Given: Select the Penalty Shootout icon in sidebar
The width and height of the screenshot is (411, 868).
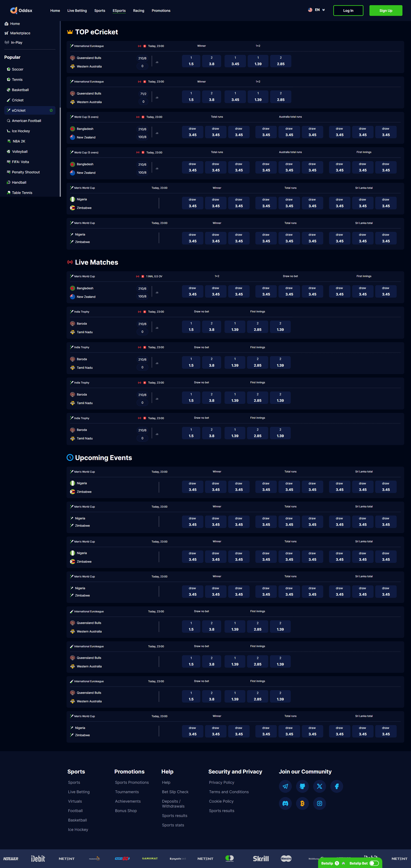Looking at the screenshot, I should coord(8,172).
